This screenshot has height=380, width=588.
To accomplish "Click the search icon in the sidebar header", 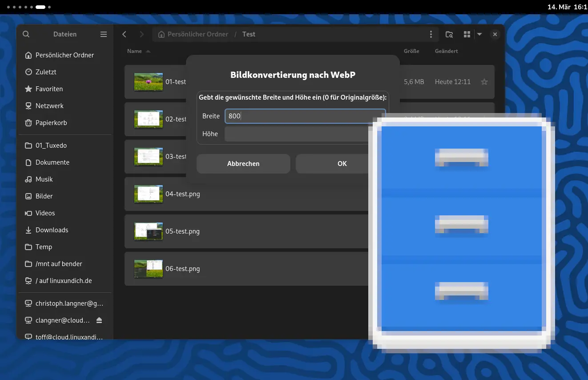I will (x=26, y=34).
